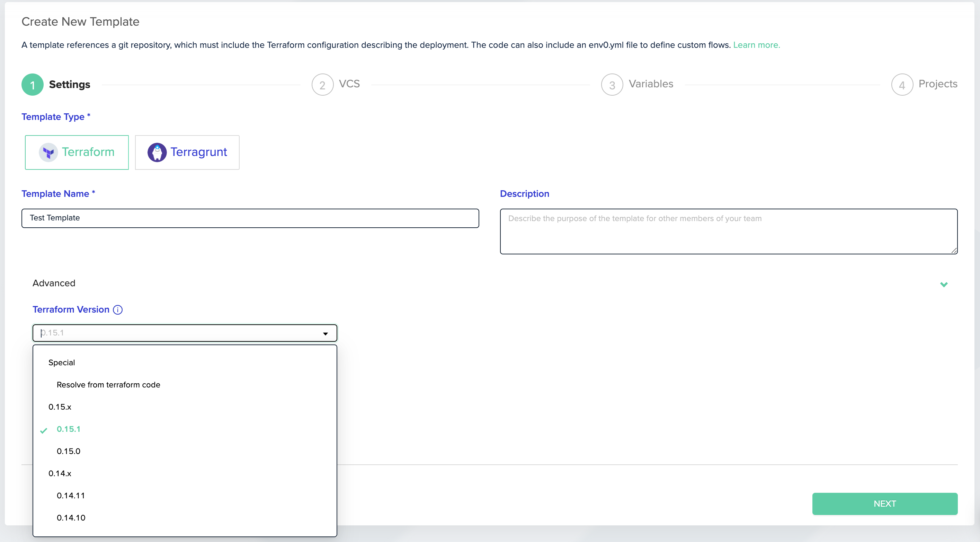Image resolution: width=980 pixels, height=542 pixels.
Task: Click the Terraform Version label
Action: [71, 309]
